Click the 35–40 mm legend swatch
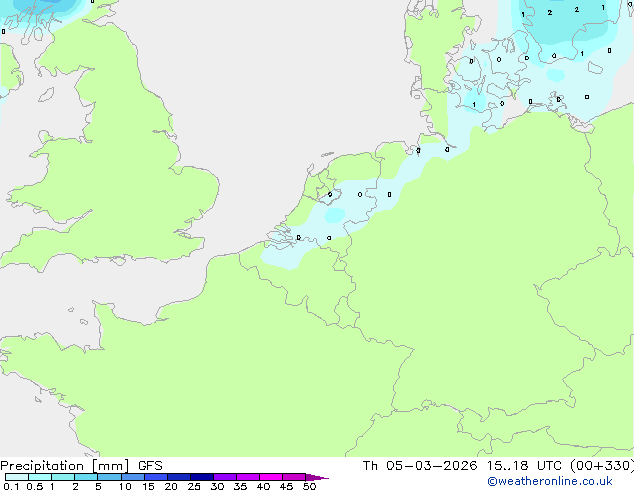This screenshot has height=490, width=634. tap(248, 477)
